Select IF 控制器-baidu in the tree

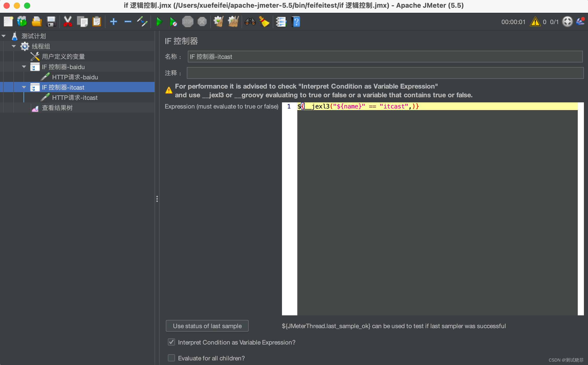click(63, 67)
